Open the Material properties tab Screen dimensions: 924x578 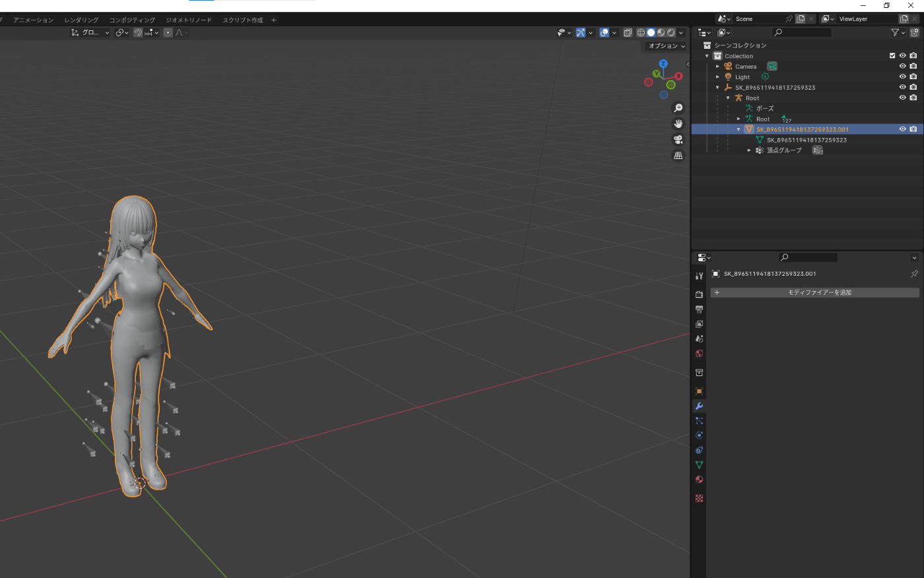[699, 480]
